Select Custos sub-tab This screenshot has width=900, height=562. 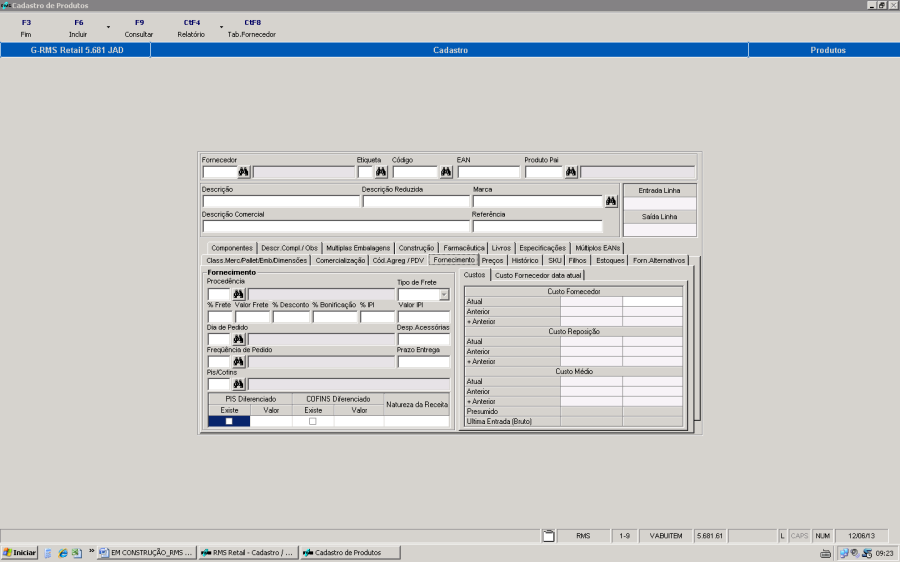pos(475,275)
